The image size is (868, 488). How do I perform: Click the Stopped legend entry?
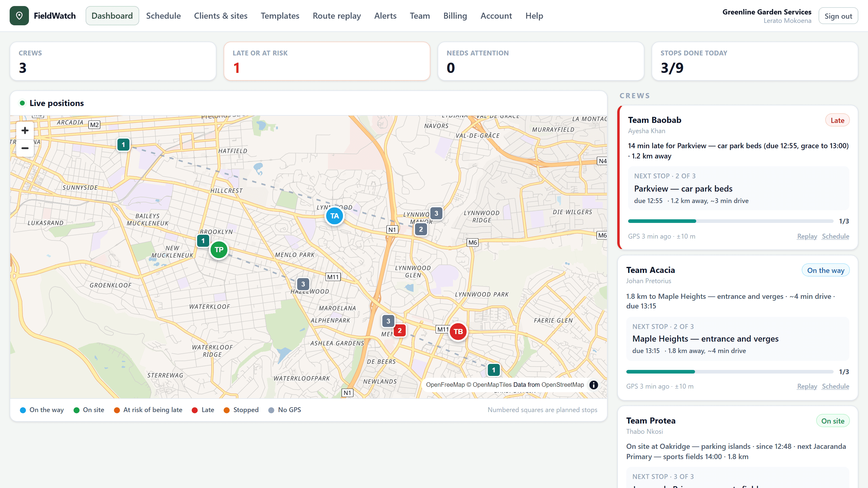tap(241, 410)
